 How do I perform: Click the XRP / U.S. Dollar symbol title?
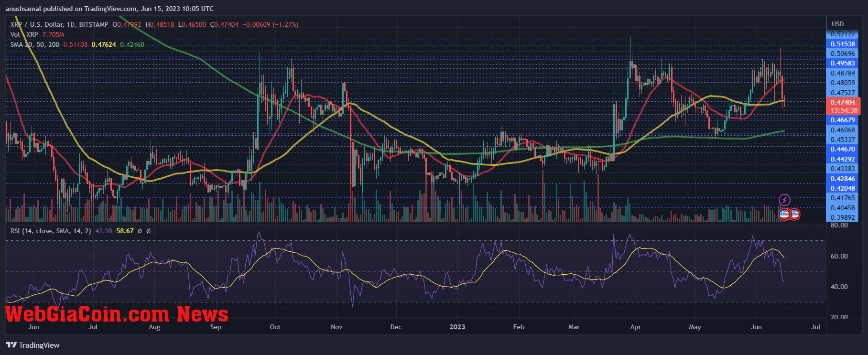tap(59, 24)
